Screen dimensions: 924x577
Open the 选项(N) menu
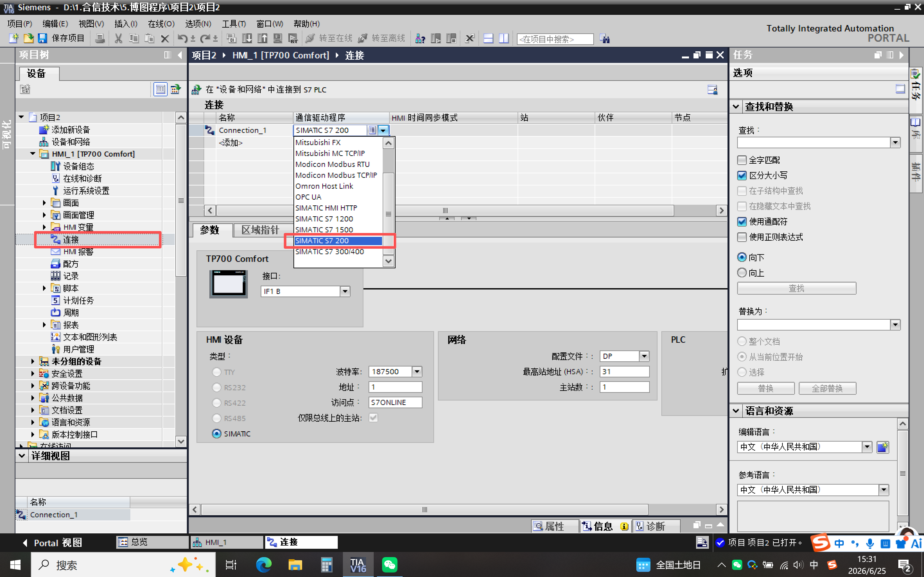coord(198,24)
